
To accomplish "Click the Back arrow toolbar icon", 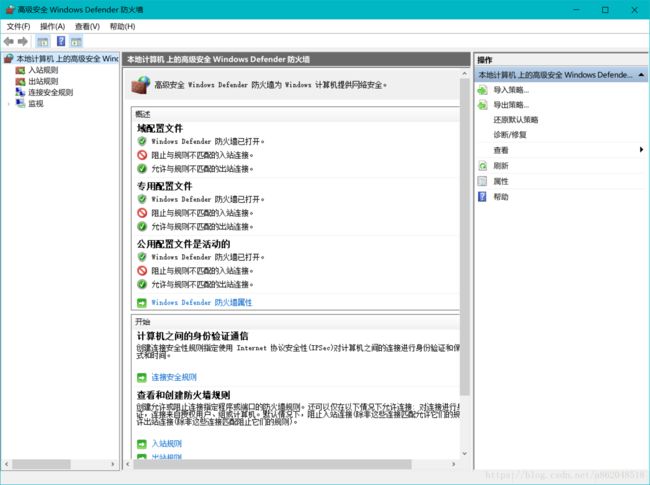I will click(9, 41).
